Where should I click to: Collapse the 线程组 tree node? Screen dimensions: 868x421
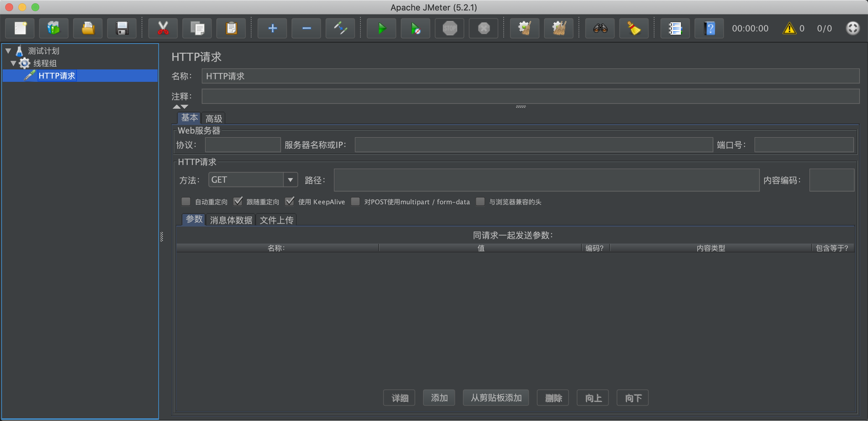(13, 63)
